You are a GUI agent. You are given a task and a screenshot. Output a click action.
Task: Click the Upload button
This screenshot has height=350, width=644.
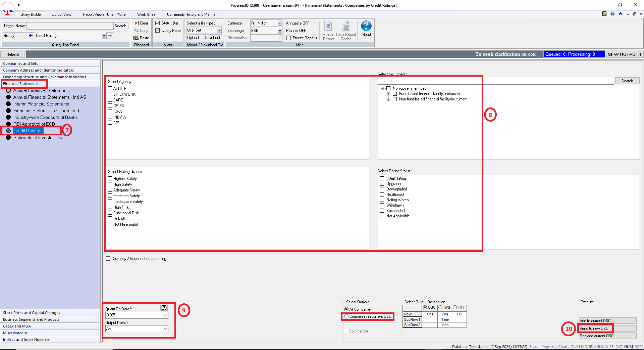(193, 38)
